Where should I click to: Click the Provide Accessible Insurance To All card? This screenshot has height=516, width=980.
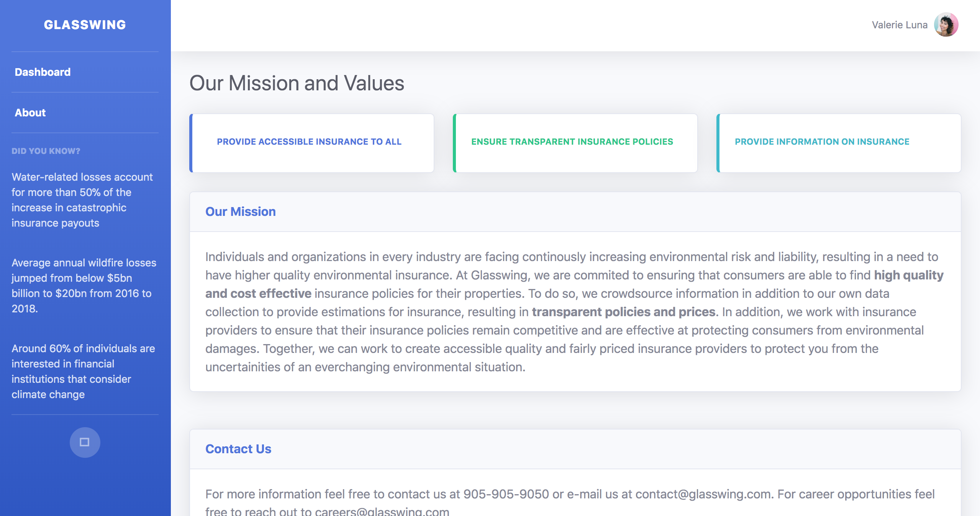[x=311, y=143]
